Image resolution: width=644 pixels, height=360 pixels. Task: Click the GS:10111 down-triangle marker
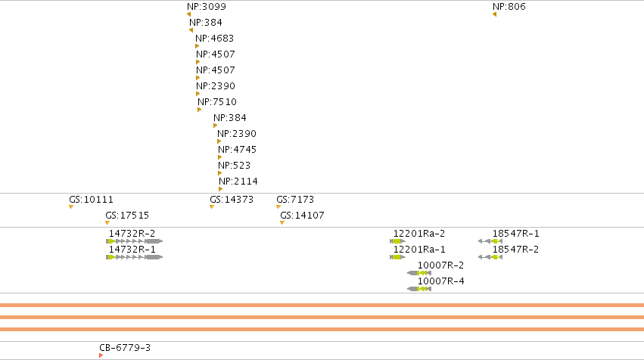click(x=71, y=207)
